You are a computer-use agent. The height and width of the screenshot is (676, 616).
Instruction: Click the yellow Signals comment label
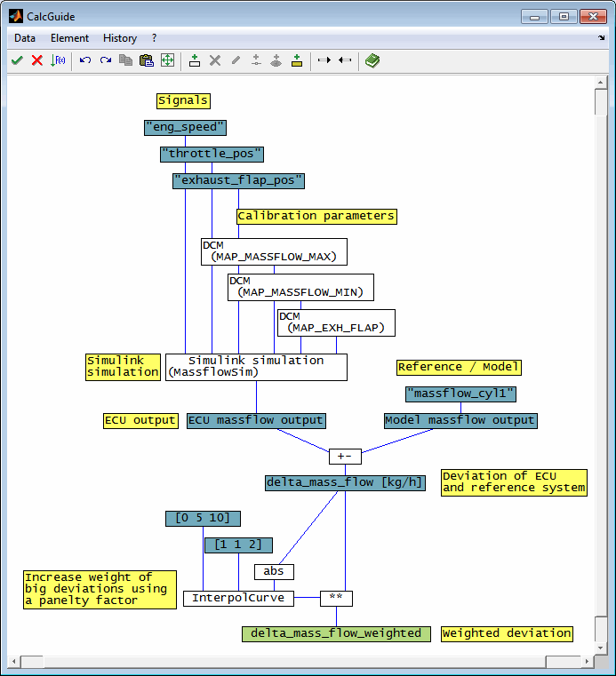(183, 101)
